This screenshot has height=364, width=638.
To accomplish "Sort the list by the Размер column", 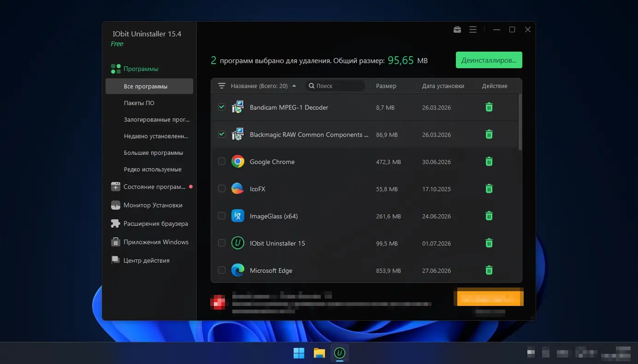I will point(386,86).
